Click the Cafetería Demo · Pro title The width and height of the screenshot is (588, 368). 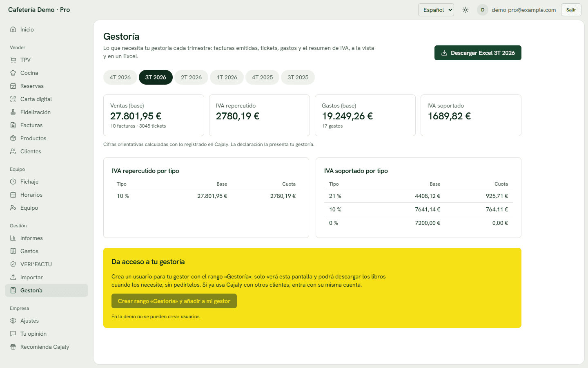[x=39, y=10]
